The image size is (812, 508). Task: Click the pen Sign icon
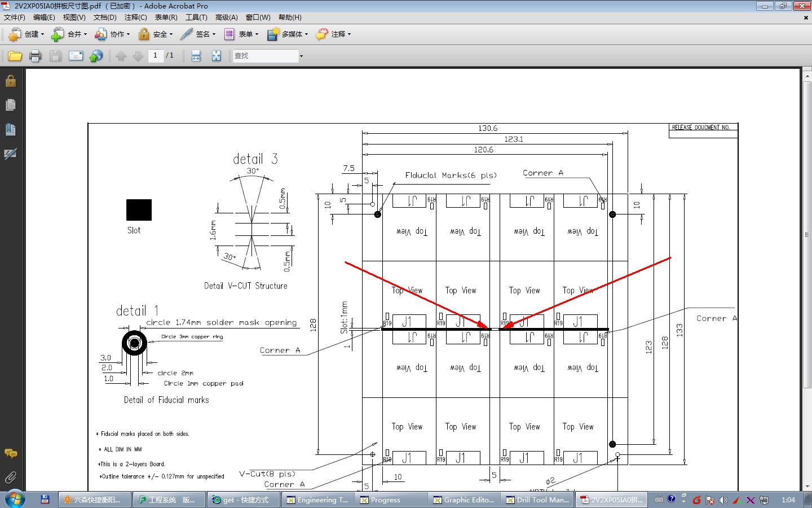[187, 34]
